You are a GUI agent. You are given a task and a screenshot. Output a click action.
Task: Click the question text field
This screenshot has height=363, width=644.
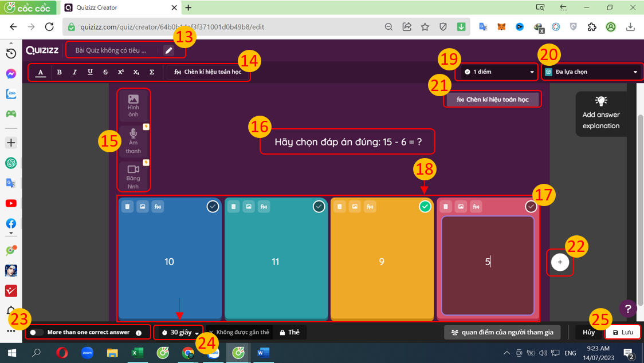tap(347, 141)
